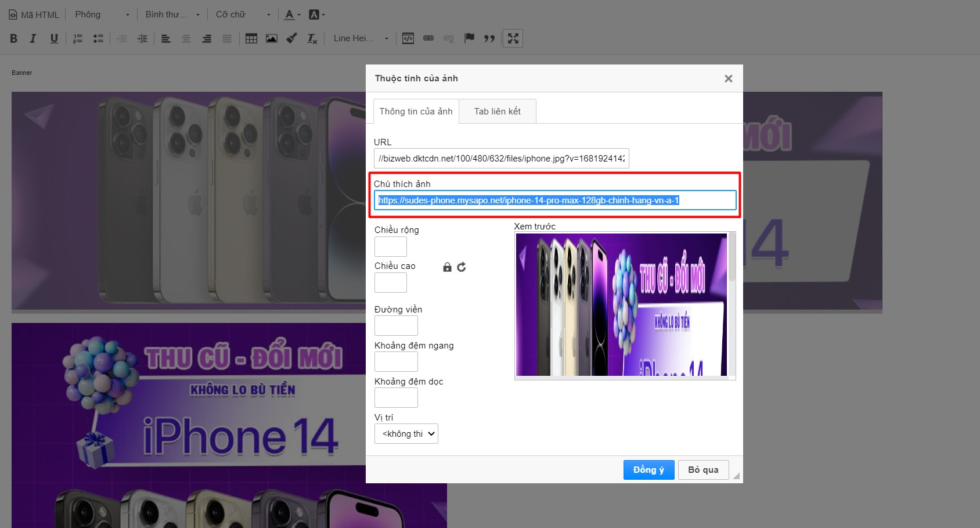The height and width of the screenshot is (528, 980).
Task: Decrease the indent
Action: tap(122, 38)
